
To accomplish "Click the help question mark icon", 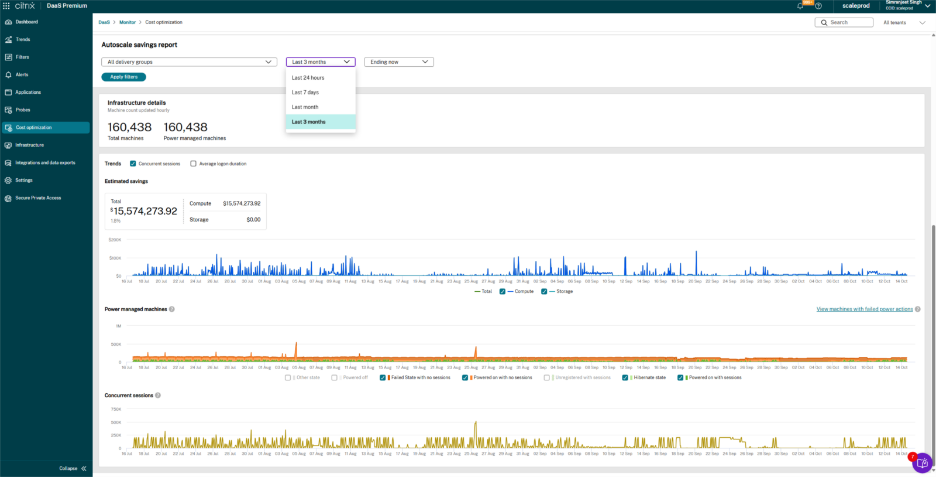I will tap(818, 6).
